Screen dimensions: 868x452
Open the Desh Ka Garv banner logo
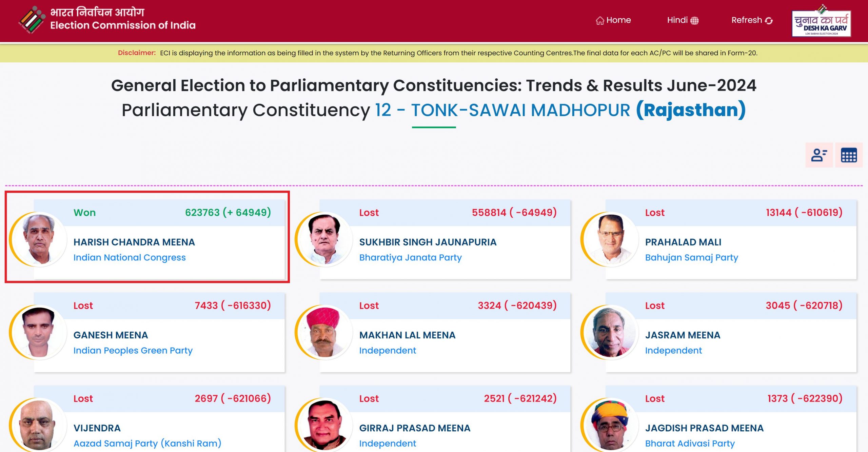821,21
